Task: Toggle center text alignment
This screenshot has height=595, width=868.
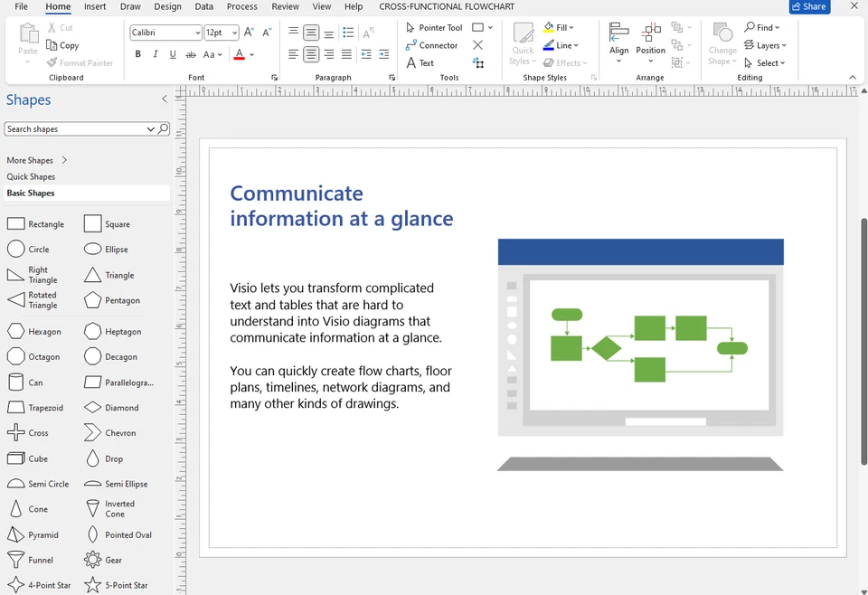Action: tap(310, 54)
